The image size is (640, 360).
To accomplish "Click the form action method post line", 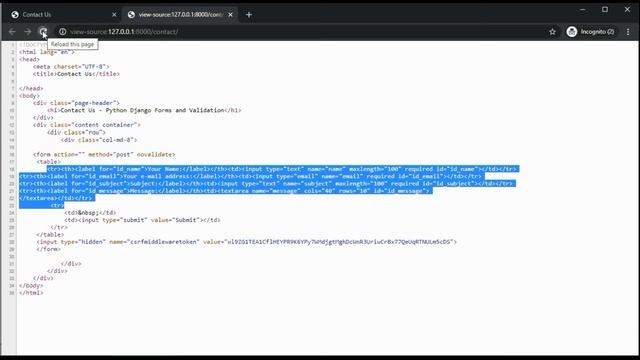I will tap(104, 154).
